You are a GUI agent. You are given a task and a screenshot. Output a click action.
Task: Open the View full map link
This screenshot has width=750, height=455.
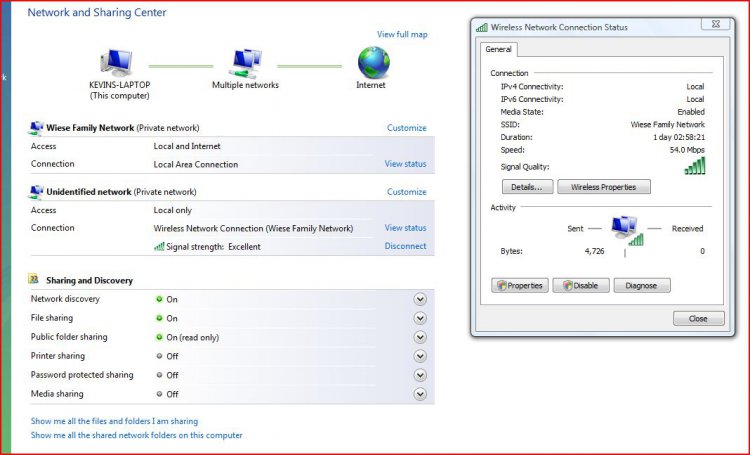401,35
